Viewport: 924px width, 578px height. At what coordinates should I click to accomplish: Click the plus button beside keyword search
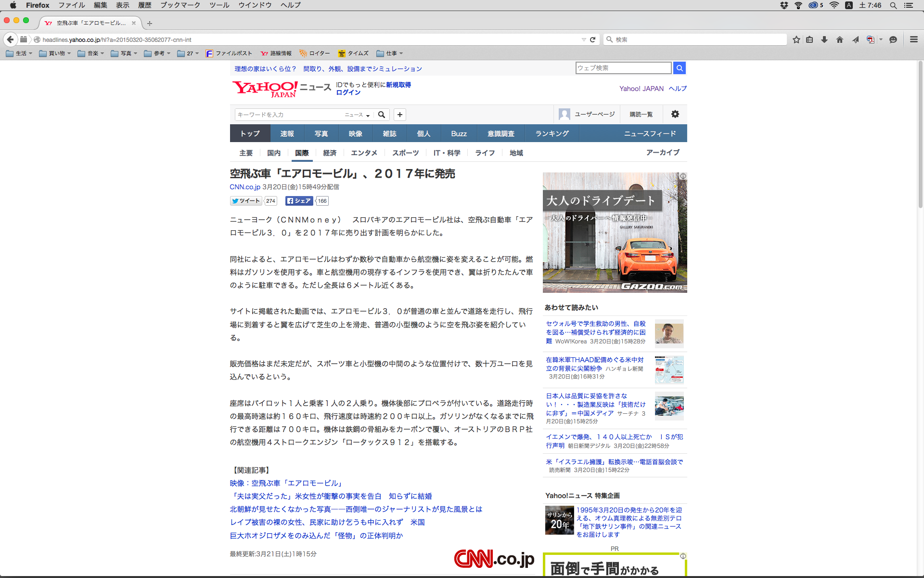pyautogui.click(x=400, y=115)
